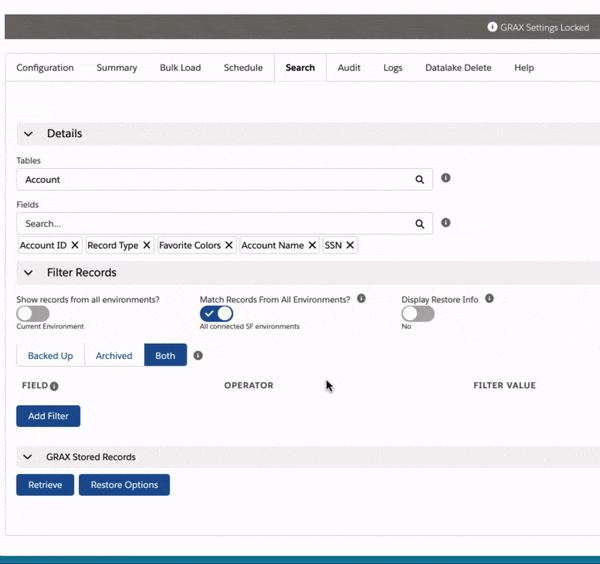Collapse the GRAX Stored Records section chevron
The height and width of the screenshot is (564, 600).
coord(28,457)
